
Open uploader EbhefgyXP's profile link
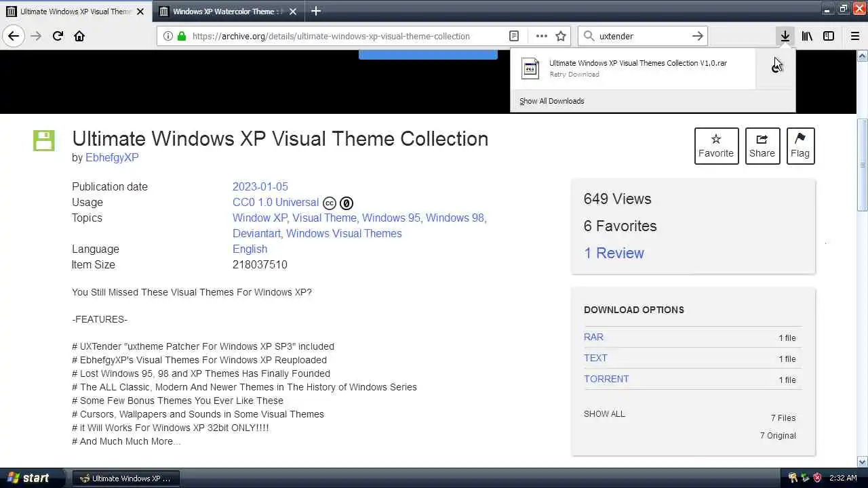click(112, 157)
